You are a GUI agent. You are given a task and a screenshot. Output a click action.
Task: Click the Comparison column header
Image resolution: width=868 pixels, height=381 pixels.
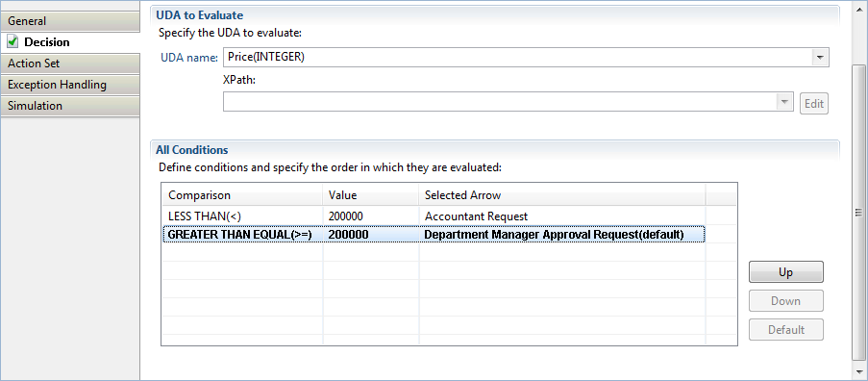[242, 195]
